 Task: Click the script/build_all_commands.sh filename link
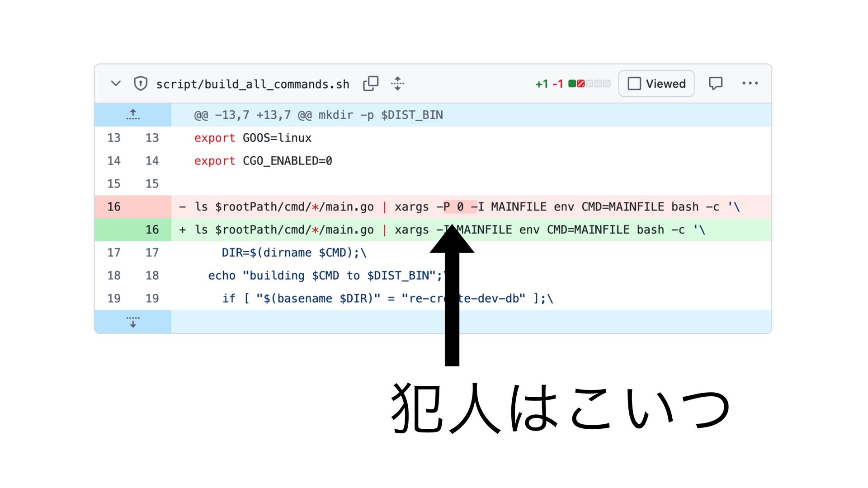coord(252,84)
